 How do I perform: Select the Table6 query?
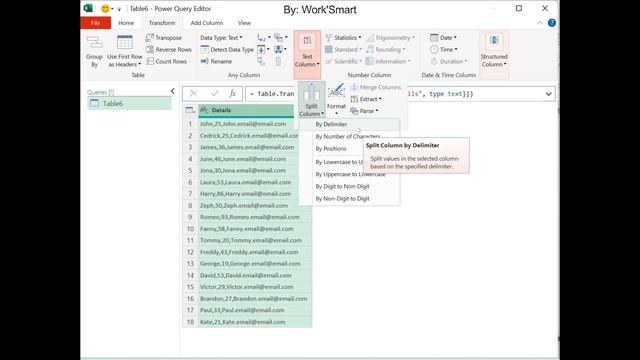click(x=129, y=103)
